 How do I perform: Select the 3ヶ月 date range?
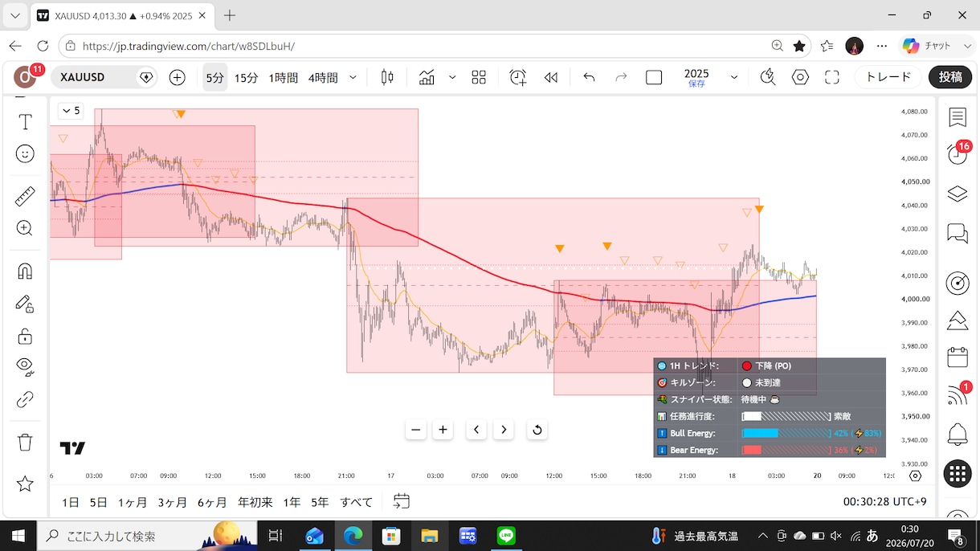click(x=172, y=502)
